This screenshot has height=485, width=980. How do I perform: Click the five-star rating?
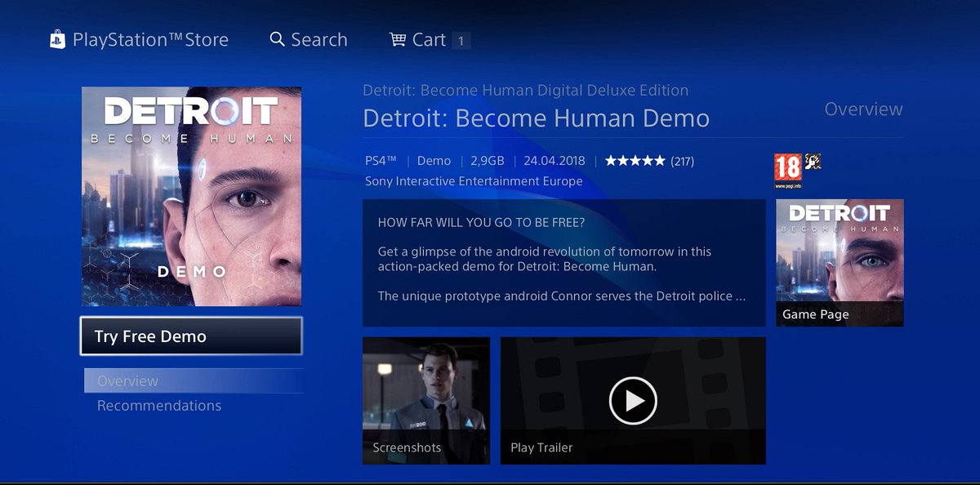(x=635, y=161)
